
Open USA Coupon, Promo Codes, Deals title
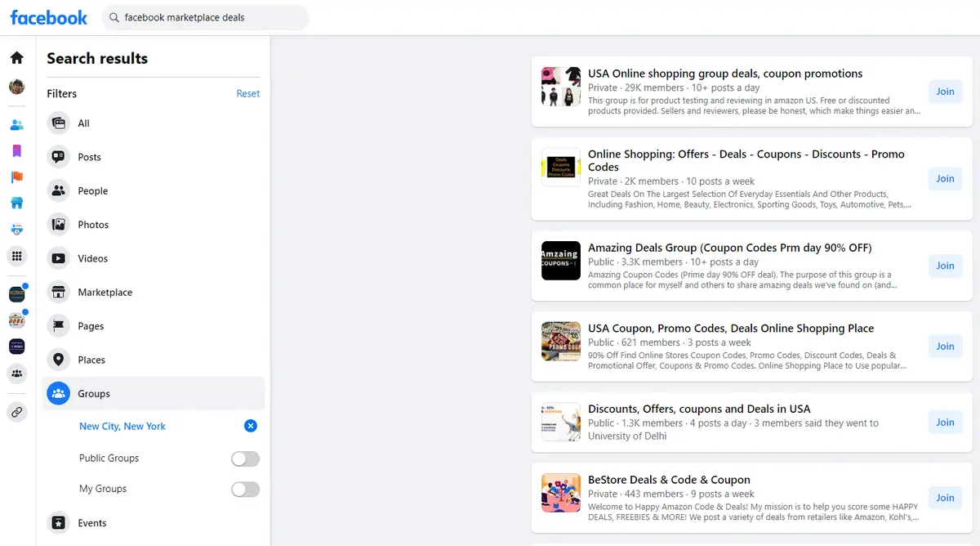(x=731, y=329)
